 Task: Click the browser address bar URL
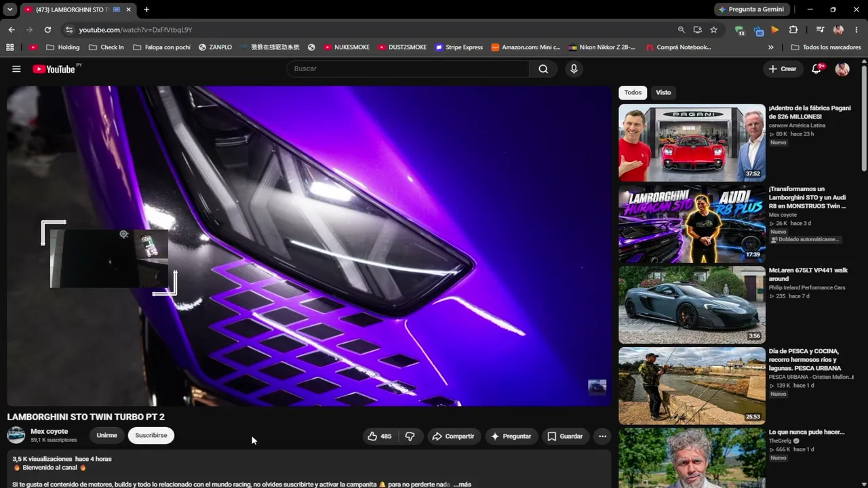coord(136,30)
